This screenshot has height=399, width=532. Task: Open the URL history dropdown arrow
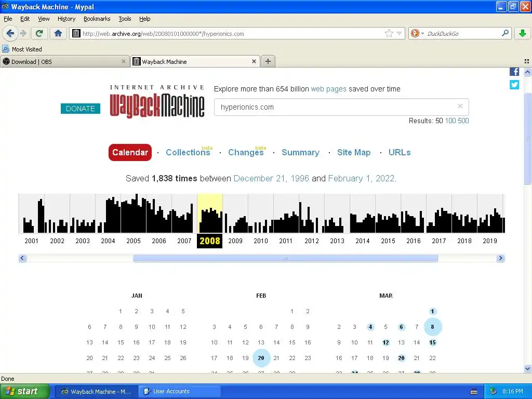[400, 33]
